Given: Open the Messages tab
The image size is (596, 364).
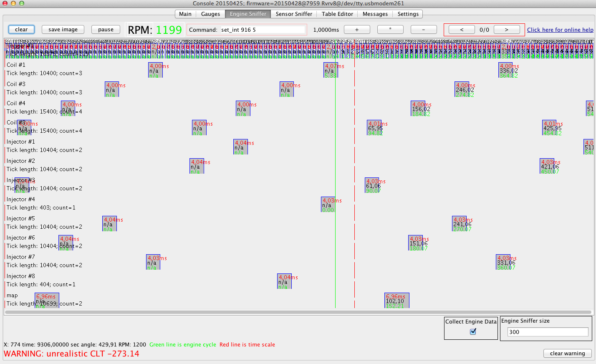Looking at the screenshot, I should point(375,14).
